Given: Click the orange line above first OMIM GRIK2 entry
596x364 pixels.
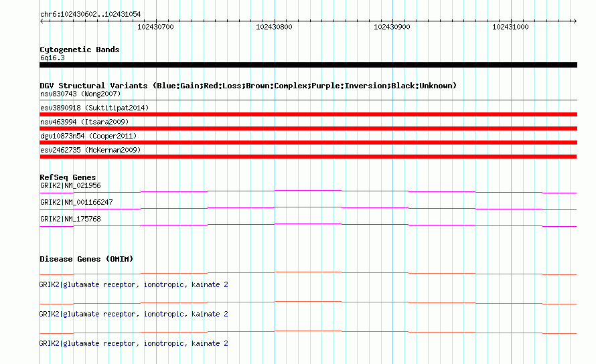Looking at the screenshot, I should (308, 273).
